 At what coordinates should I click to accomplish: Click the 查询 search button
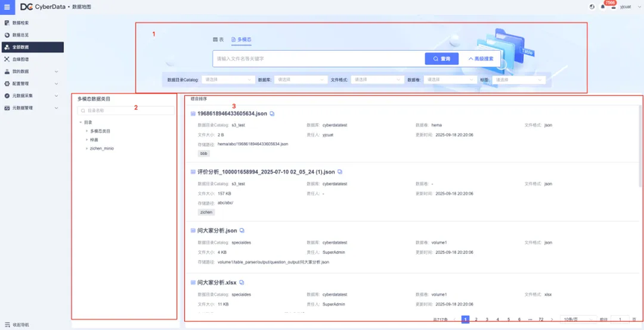[x=442, y=58]
